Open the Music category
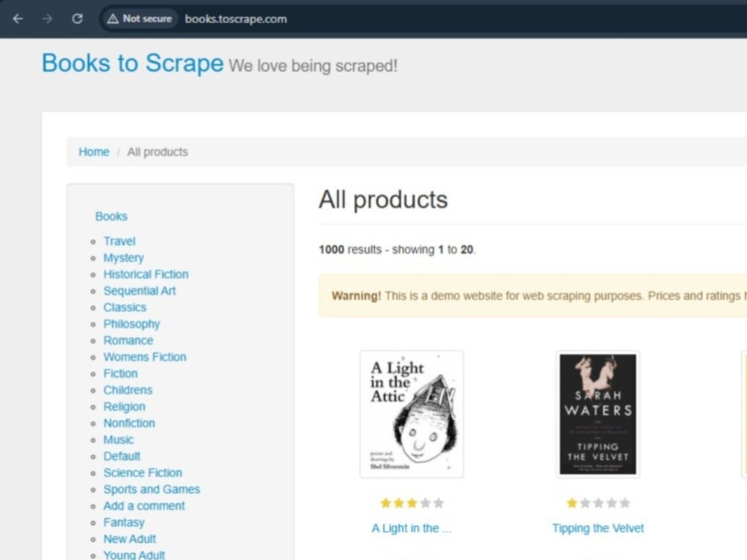This screenshot has width=747, height=560. (118, 440)
